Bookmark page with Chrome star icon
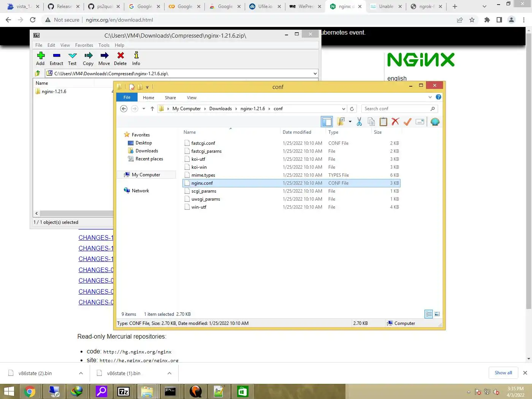The height and width of the screenshot is (399, 532). tap(472, 20)
